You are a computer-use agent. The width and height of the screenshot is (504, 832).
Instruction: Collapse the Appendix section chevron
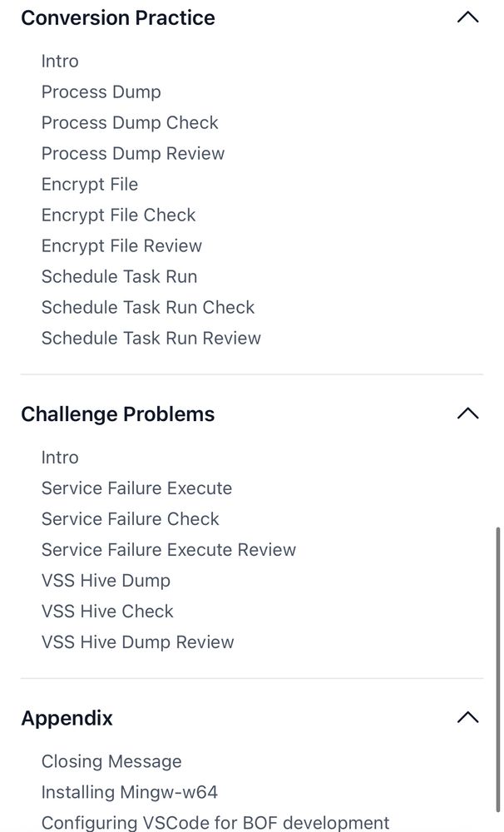click(468, 717)
